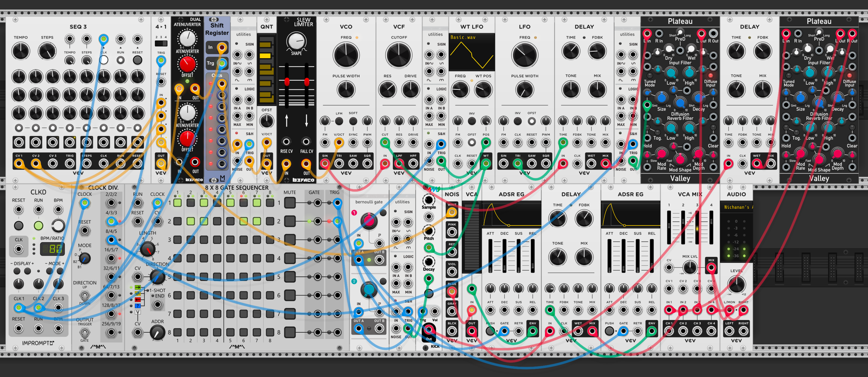Adjust the QNT OFST knob
The image size is (868, 377).
point(266,121)
